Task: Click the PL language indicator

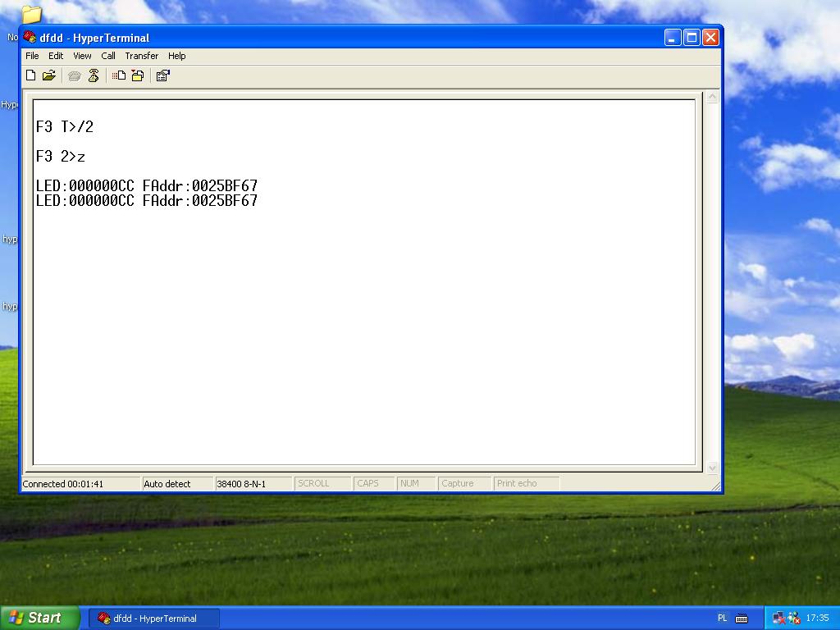Action: click(x=722, y=619)
